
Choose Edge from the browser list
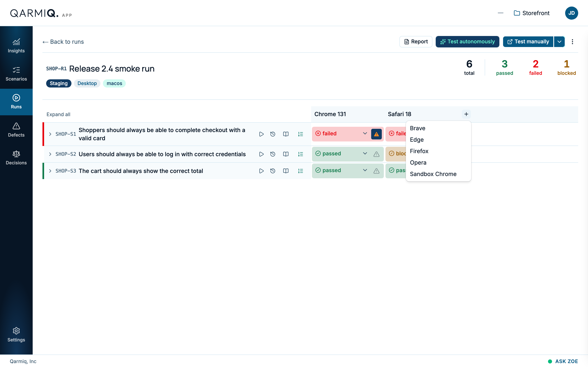[438, 140]
